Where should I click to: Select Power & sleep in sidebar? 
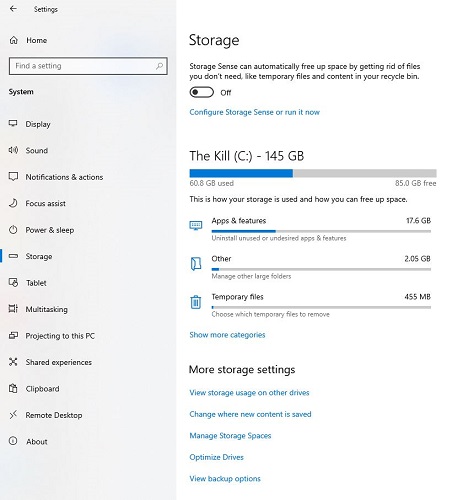click(50, 230)
